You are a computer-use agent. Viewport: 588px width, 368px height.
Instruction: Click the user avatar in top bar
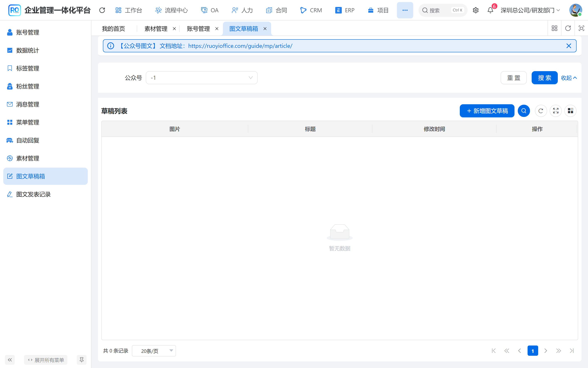coord(575,10)
